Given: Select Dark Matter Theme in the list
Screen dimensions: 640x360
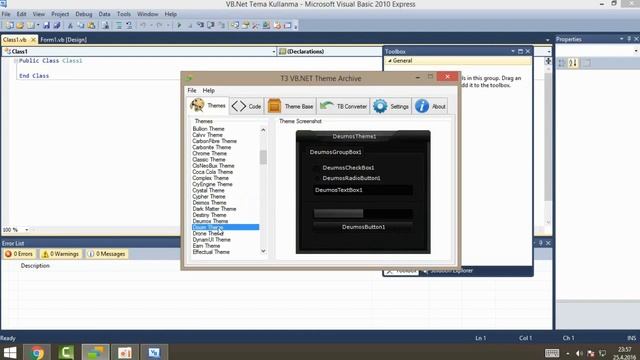Looking at the screenshot, I should 214,209.
